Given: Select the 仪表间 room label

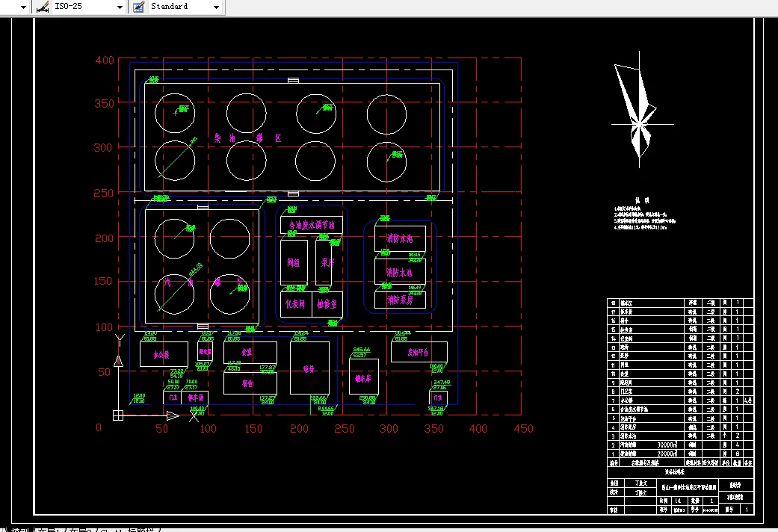Looking at the screenshot, I should (x=295, y=303).
